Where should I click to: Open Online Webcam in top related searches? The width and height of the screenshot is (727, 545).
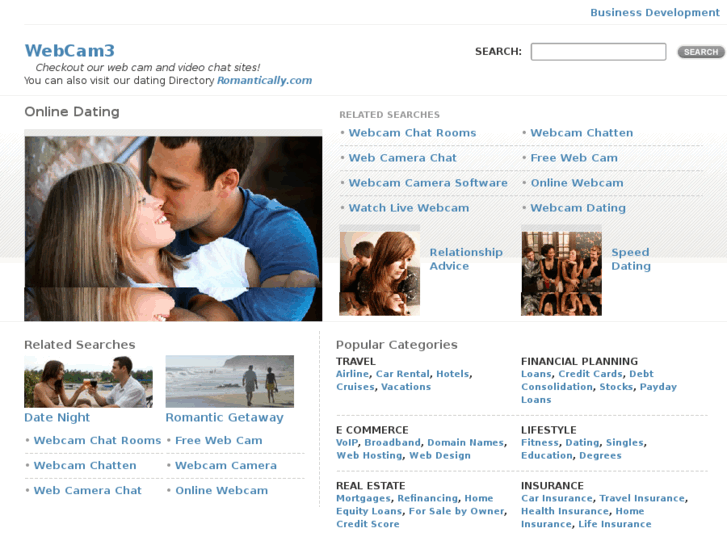tap(577, 183)
